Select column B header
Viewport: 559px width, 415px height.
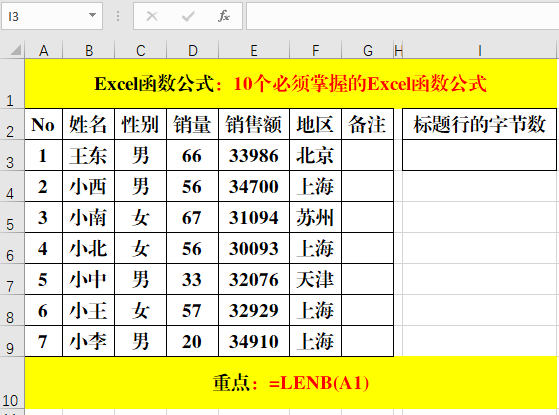pos(88,51)
